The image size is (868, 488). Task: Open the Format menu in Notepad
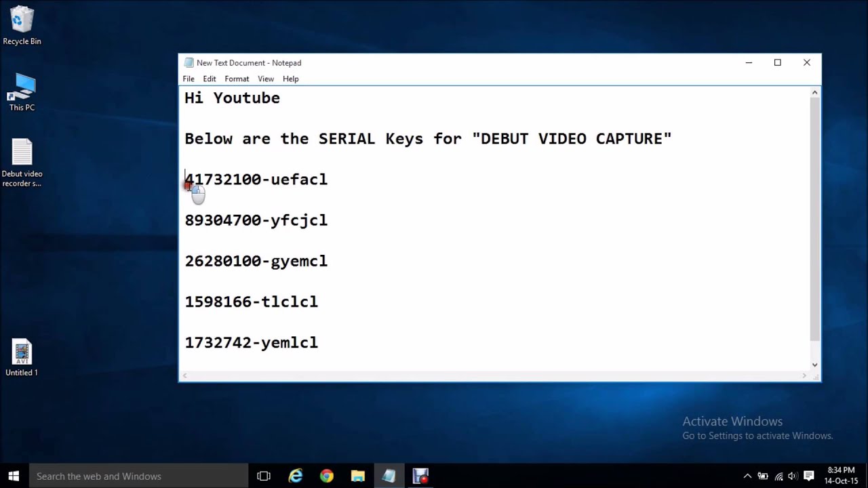pos(237,79)
